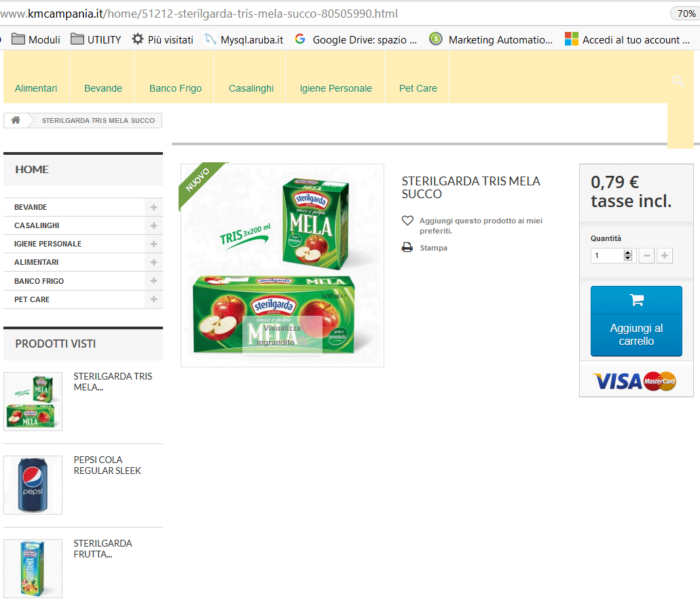This screenshot has height=607, width=700.
Task: Click the Pepsi Cola product thumbnail
Action: (33, 485)
